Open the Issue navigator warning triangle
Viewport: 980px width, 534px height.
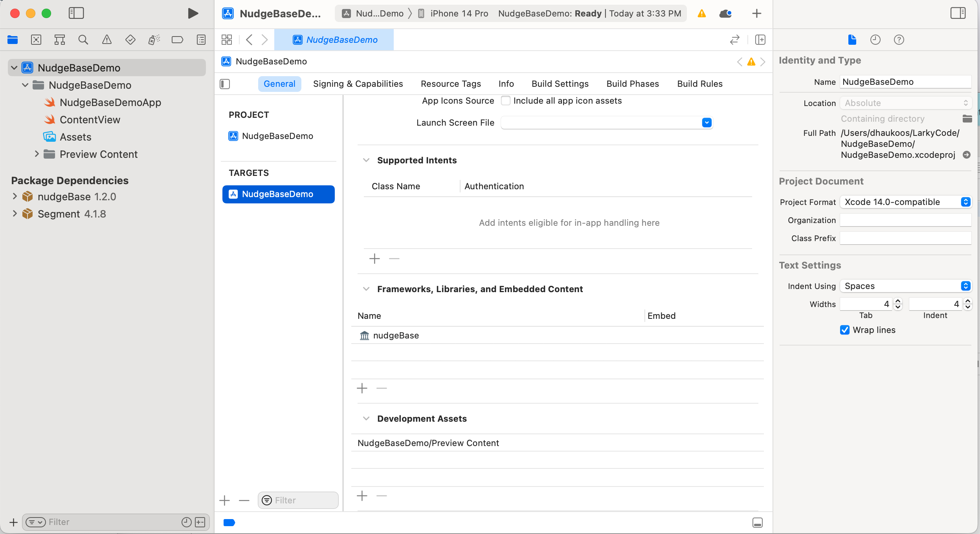tap(107, 39)
